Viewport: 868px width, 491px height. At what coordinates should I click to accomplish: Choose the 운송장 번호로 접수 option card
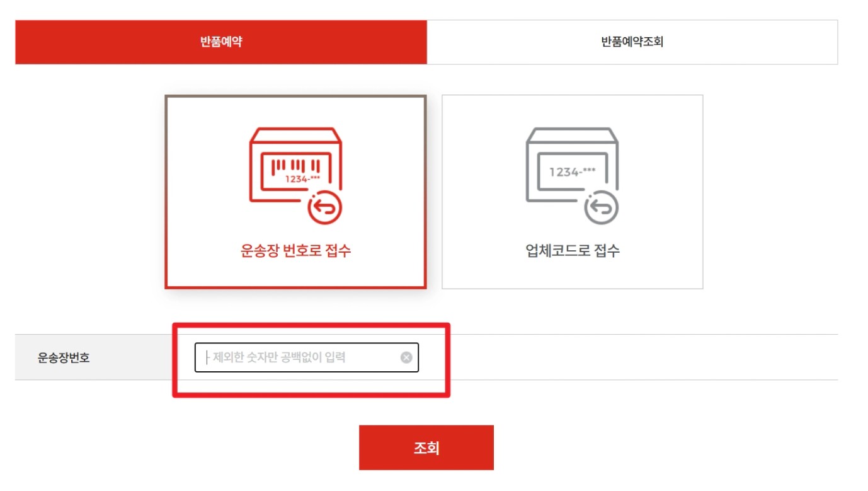[295, 192]
